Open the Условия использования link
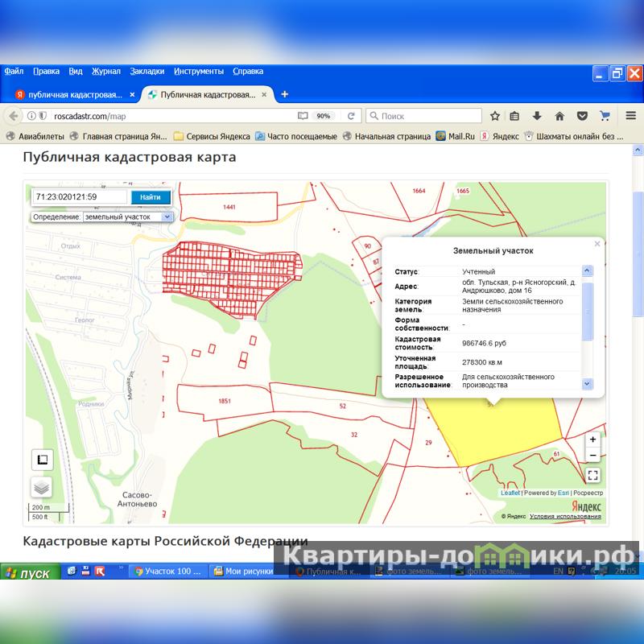 [565, 516]
